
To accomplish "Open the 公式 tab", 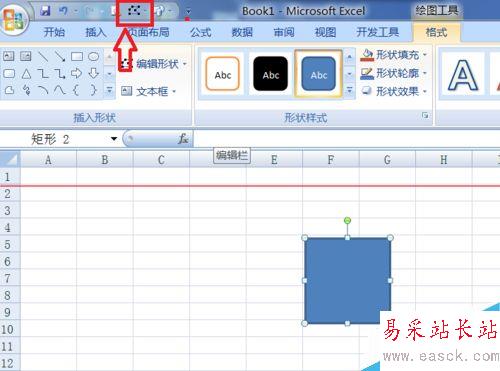I will (201, 32).
